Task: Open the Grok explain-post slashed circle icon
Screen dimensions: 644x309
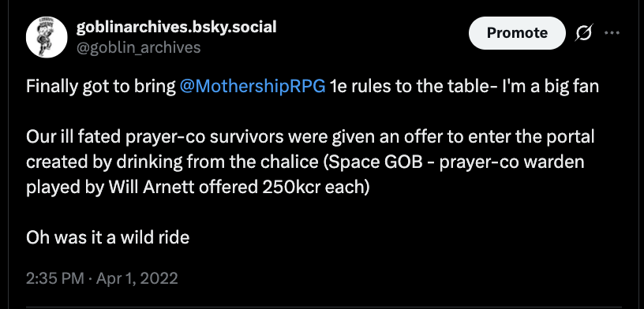Action: click(584, 33)
